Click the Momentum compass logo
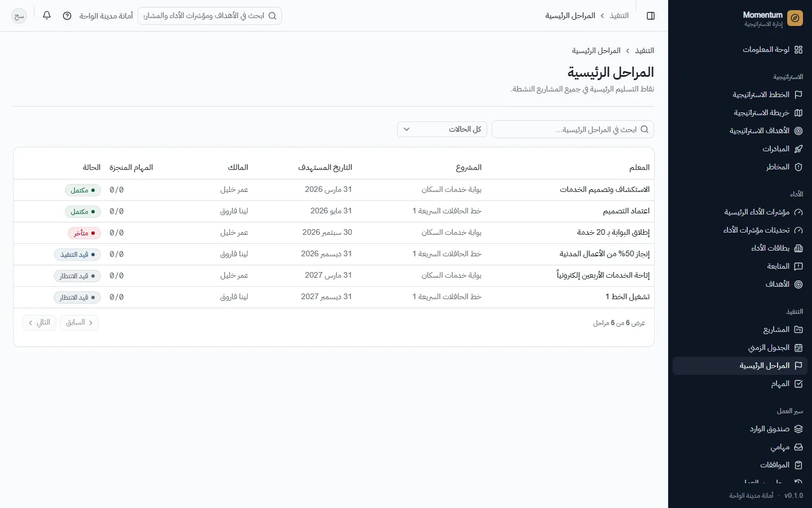The height and width of the screenshot is (508, 812). [795, 19]
